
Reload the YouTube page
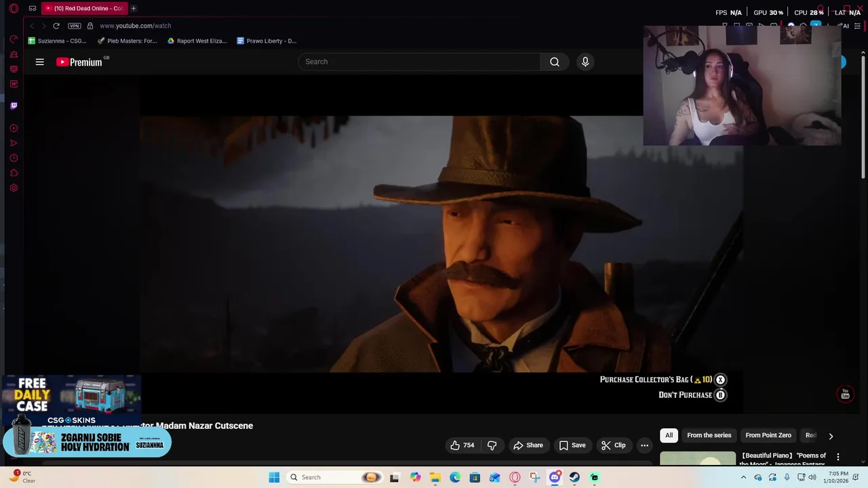[x=56, y=26]
